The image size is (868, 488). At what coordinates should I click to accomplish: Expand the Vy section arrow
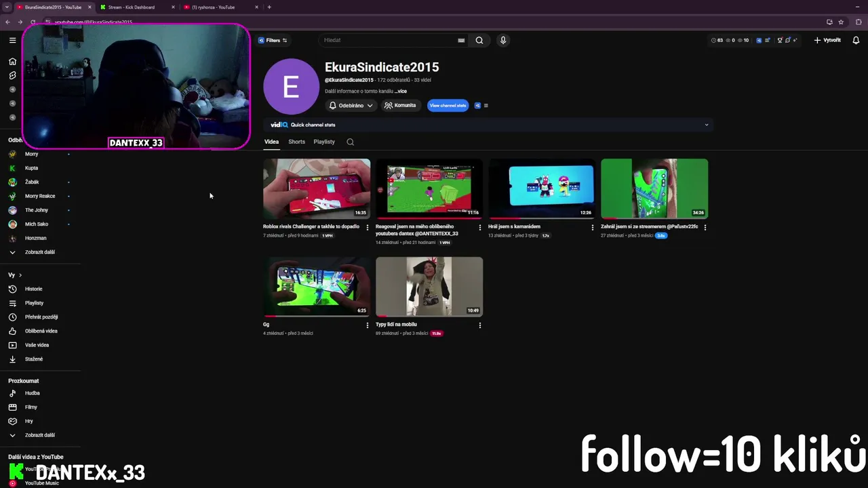20,275
